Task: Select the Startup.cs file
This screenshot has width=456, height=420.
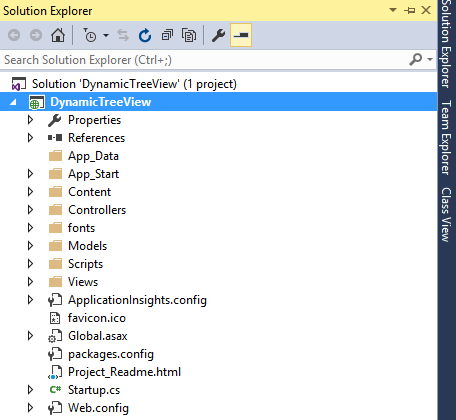Action: click(94, 390)
